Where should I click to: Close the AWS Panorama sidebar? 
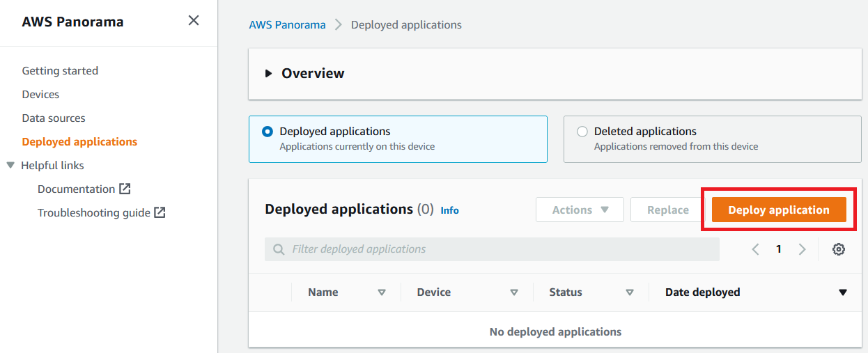tap(194, 21)
